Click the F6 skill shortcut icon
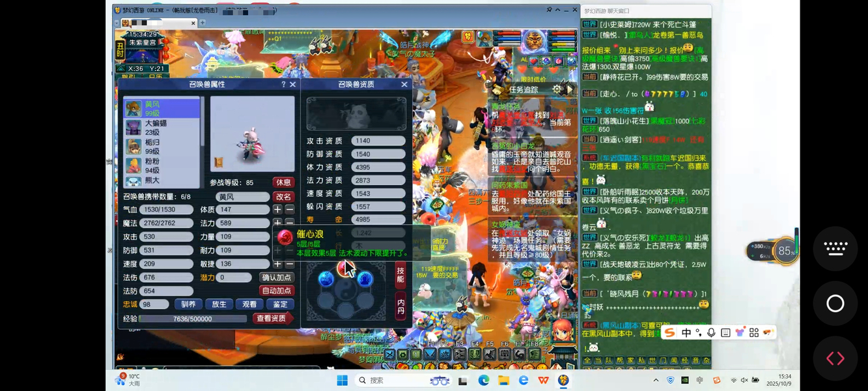The height and width of the screenshot is (391, 868). coord(503,354)
